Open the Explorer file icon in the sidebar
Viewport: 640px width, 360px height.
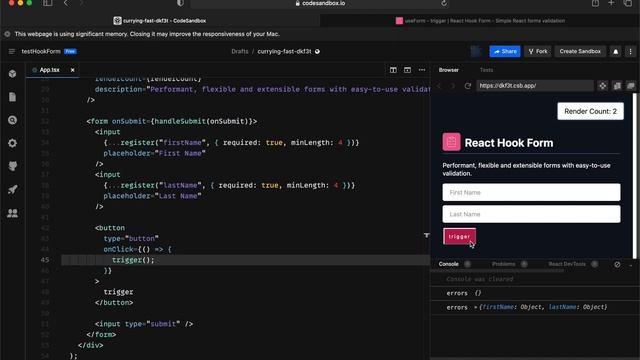(13, 97)
